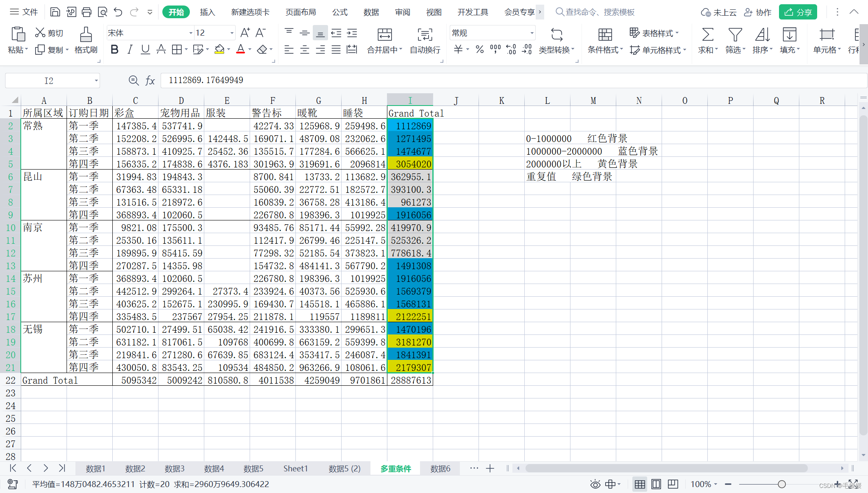
Task: Open Conditional Formatting (条件格式) icon
Action: coord(605,35)
